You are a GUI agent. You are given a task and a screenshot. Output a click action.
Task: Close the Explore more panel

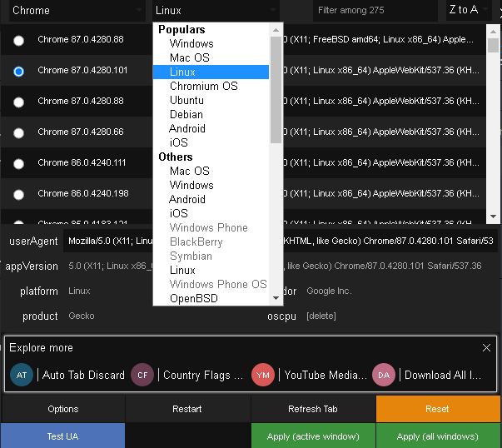point(486,347)
